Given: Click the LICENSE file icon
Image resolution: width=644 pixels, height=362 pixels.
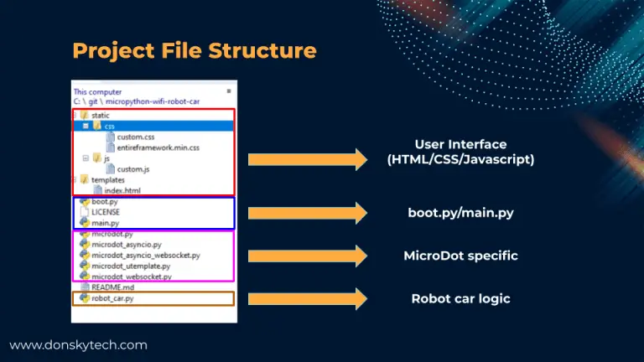Looking at the screenshot, I should point(84,213).
